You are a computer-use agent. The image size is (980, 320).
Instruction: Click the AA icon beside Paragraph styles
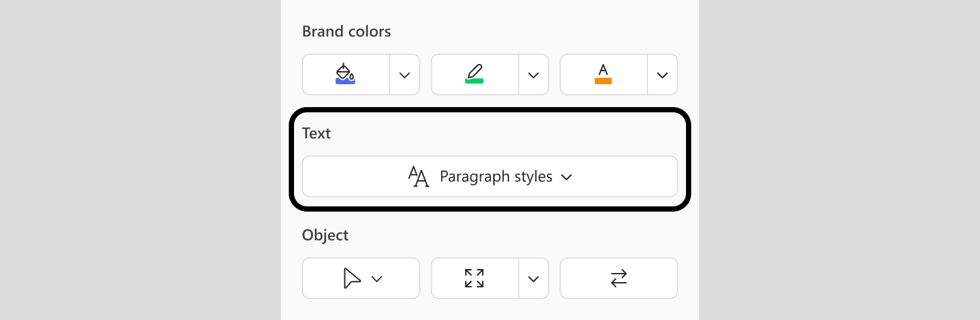pyautogui.click(x=418, y=176)
